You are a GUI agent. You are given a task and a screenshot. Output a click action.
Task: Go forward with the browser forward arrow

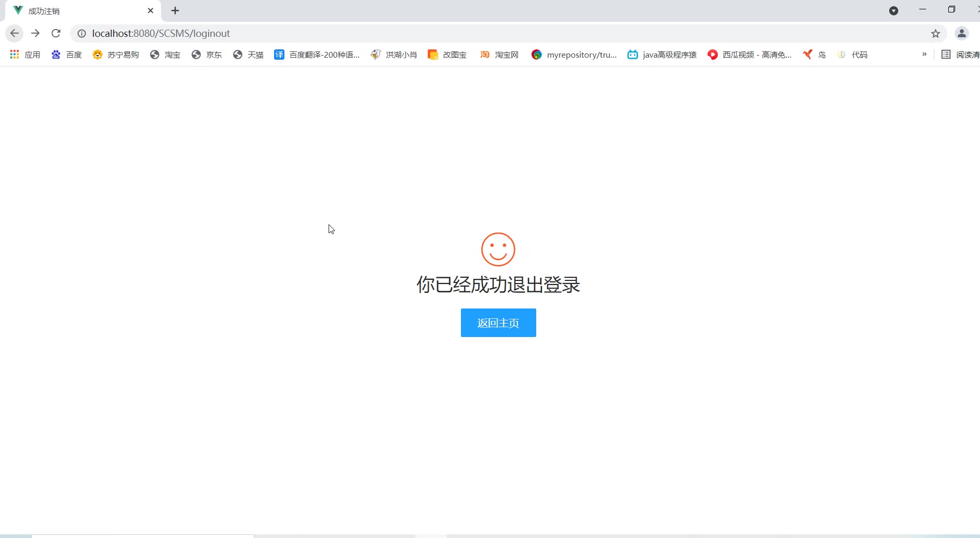pos(35,33)
